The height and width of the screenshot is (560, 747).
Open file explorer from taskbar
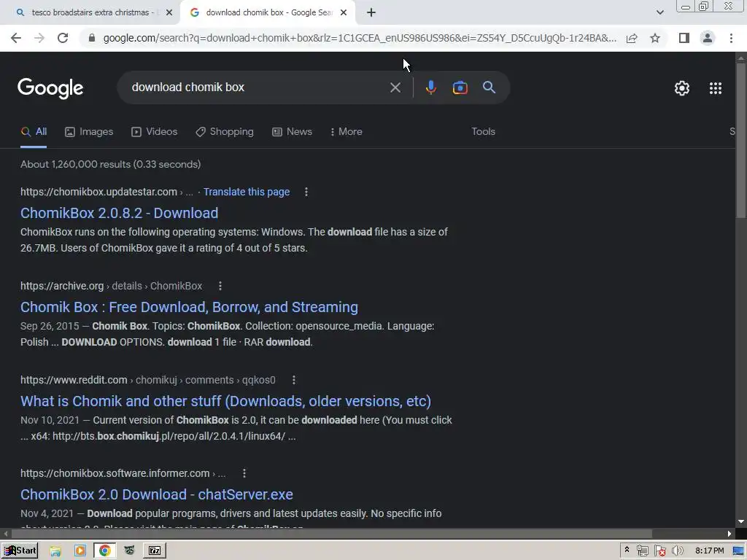point(55,551)
